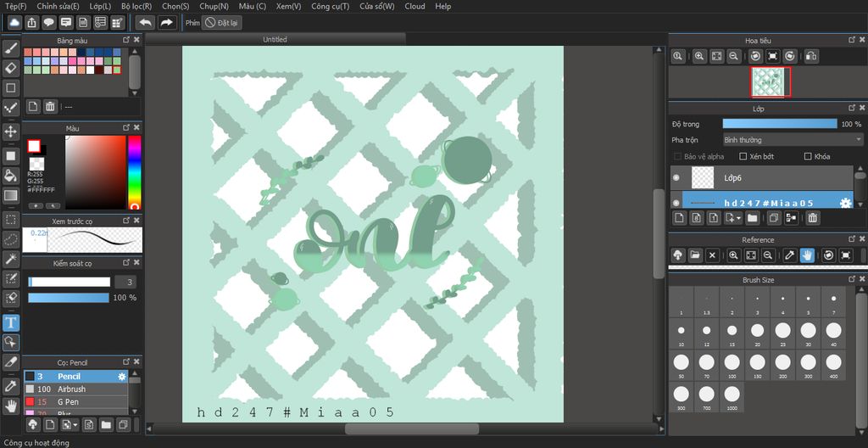This screenshot has height=448, width=868.
Task: Click the brush size value field
Action: coord(125,283)
